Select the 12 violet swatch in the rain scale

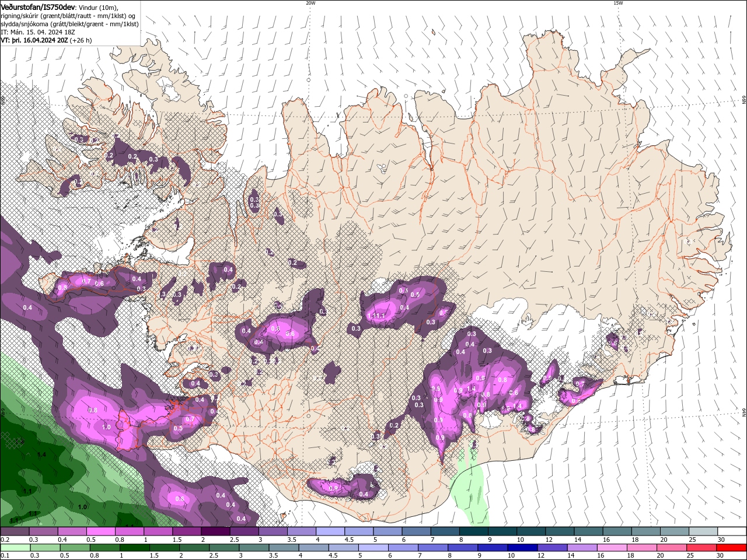click(x=551, y=548)
